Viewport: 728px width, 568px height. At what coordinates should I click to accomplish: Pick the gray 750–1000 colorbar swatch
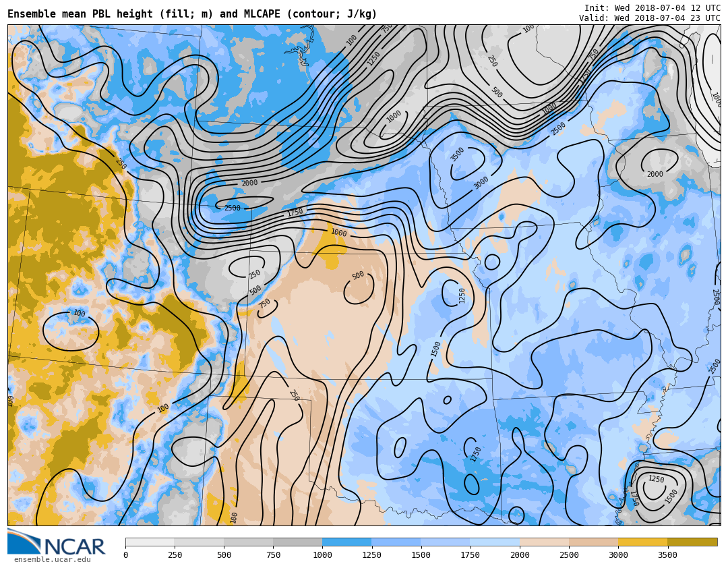click(x=297, y=542)
